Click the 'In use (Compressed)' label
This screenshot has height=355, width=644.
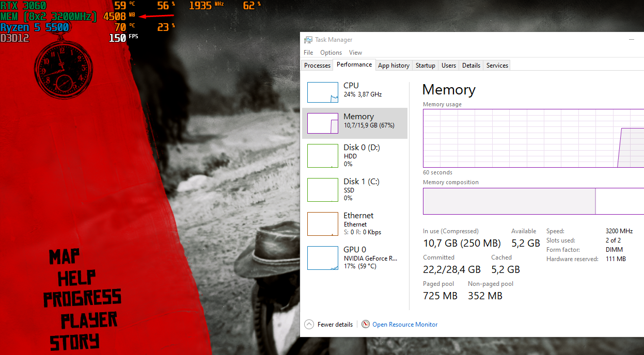click(x=451, y=231)
